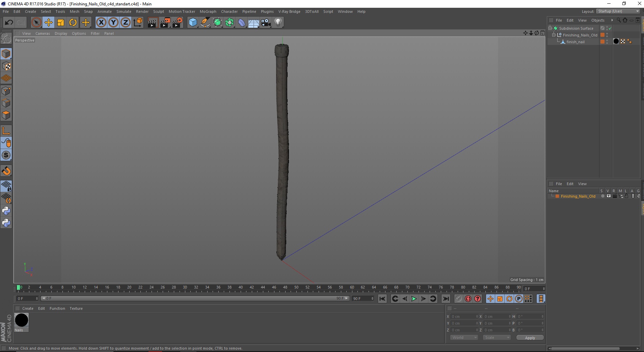This screenshot has width=644, height=352.
Task: Select Edges mode icon
Action: [6, 103]
